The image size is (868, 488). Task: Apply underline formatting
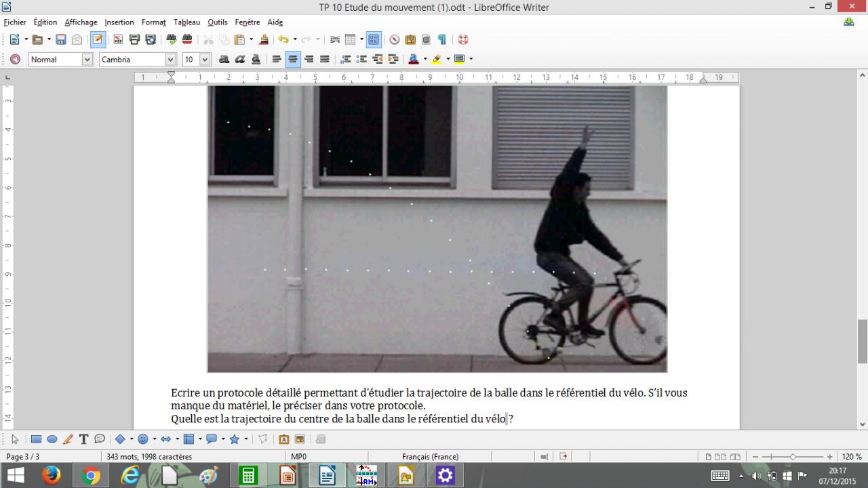[x=256, y=60]
